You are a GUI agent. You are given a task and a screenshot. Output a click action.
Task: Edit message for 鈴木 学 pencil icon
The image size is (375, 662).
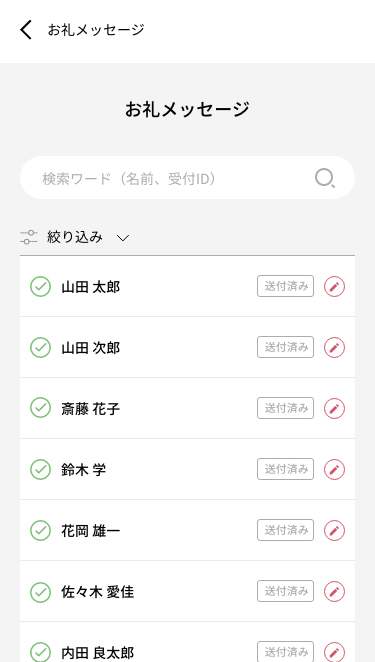pyautogui.click(x=334, y=469)
